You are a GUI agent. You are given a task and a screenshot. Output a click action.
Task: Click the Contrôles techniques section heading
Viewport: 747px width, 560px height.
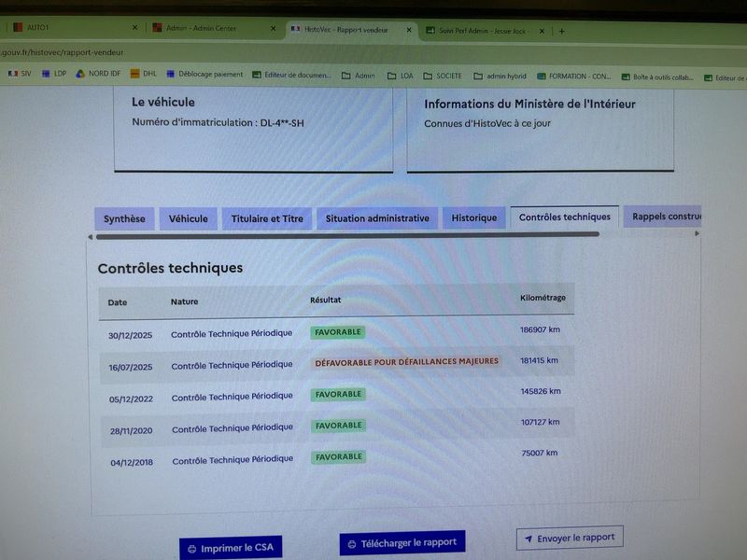(170, 268)
